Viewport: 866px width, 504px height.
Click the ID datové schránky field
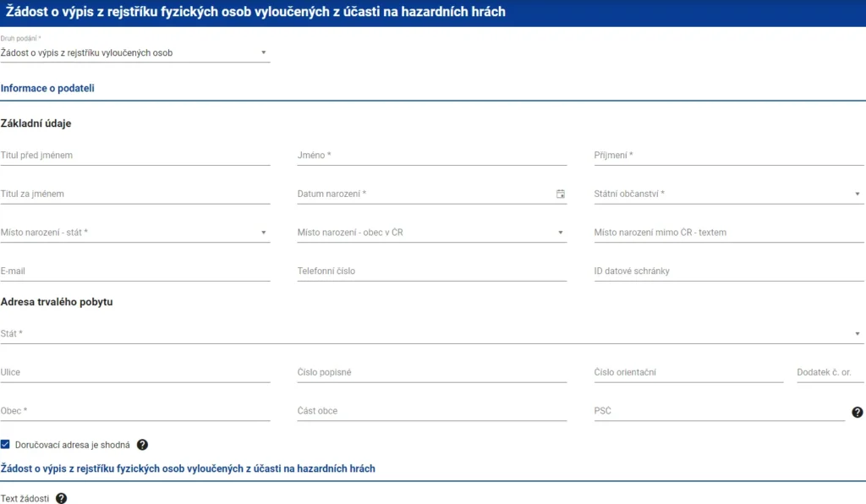pos(728,271)
